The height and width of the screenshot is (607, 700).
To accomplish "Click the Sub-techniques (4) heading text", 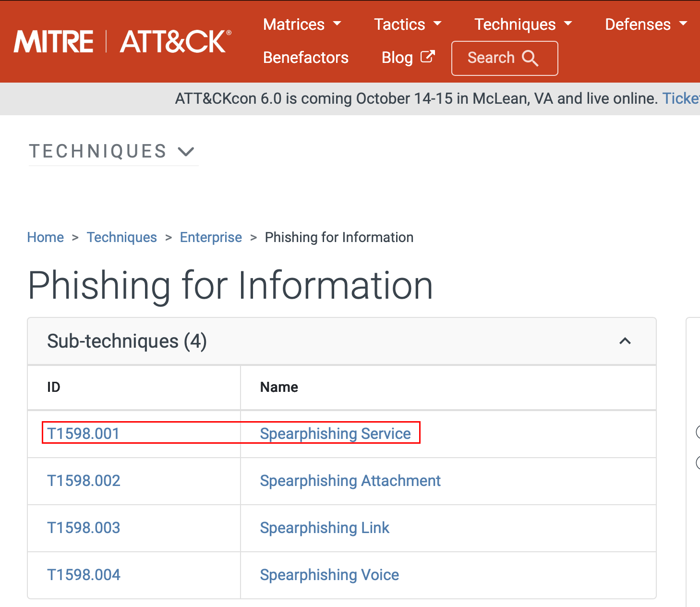I will pos(127,341).
